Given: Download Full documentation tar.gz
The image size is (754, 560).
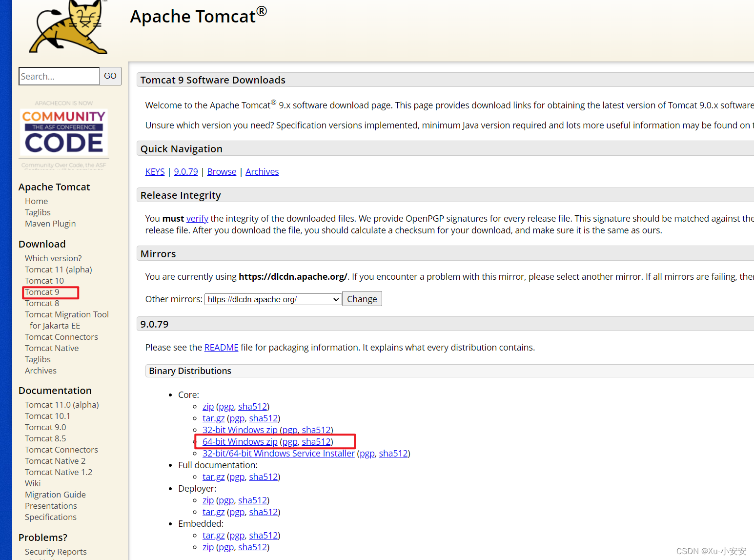Looking at the screenshot, I should pos(213,477).
